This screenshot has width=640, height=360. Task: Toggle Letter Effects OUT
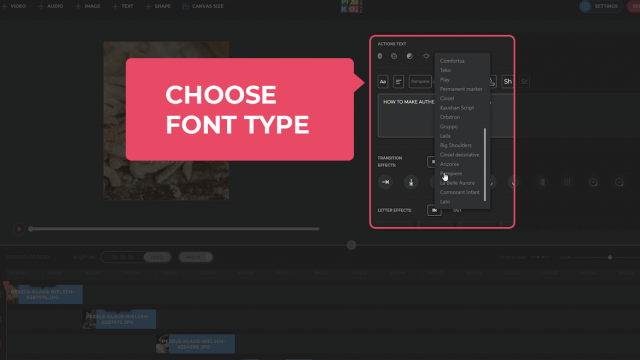coord(457,210)
